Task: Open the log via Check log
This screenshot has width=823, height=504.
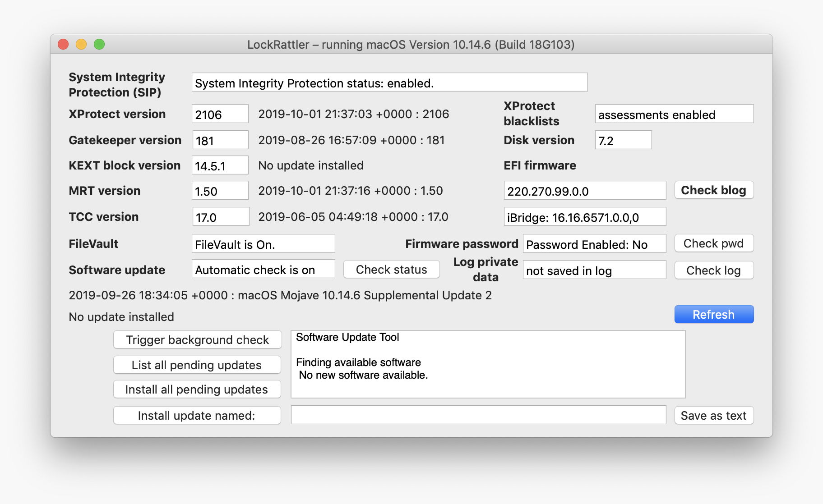Action: coord(713,270)
